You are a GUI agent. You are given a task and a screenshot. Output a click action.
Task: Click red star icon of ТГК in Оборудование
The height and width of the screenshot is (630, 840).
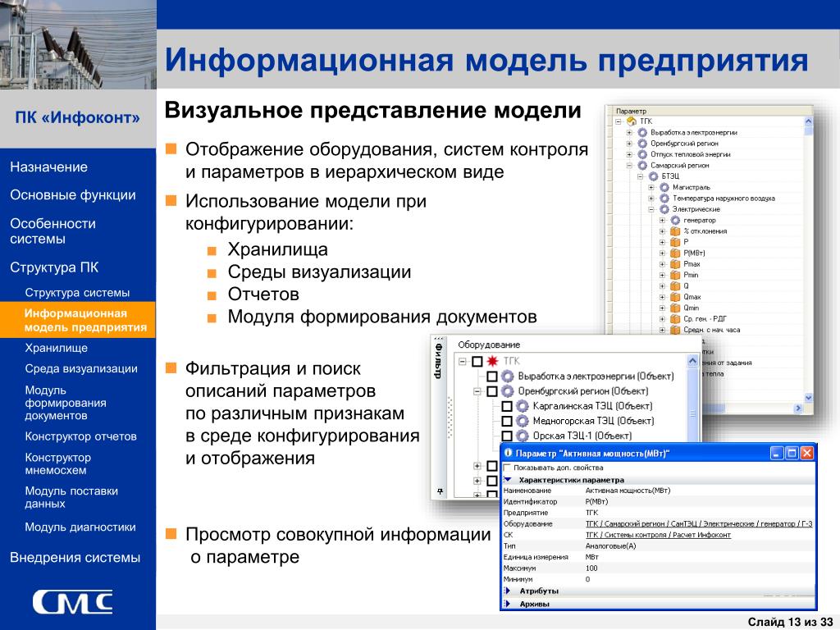click(492, 361)
